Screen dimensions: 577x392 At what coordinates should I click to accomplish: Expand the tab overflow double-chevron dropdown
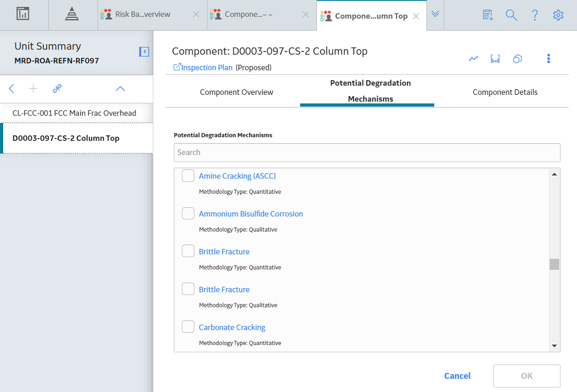435,14
